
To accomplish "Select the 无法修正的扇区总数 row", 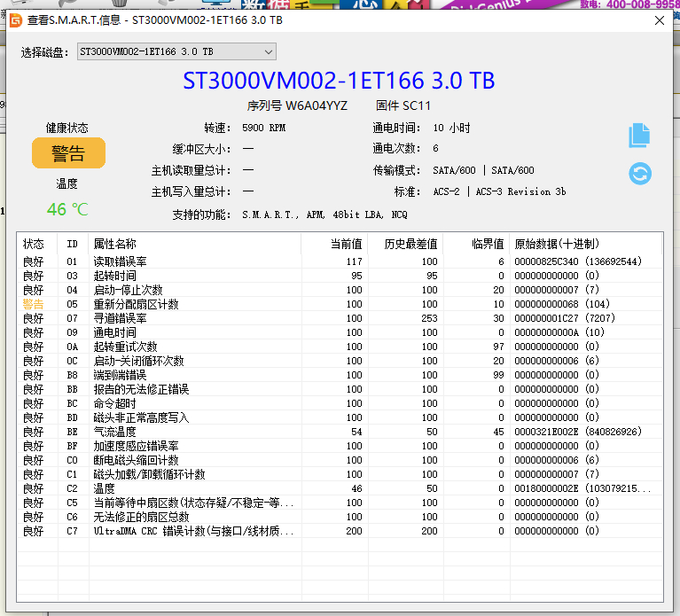I will tap(340, 517).
